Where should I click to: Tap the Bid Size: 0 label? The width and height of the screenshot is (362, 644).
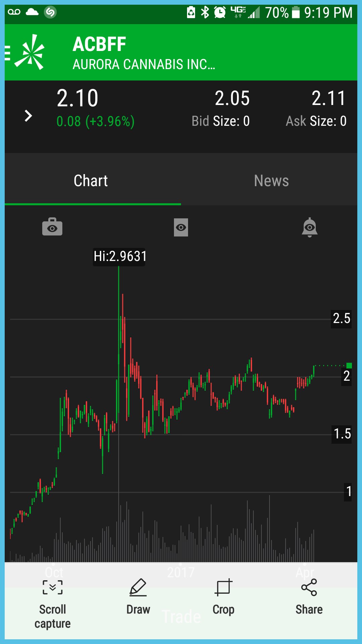click(x=221, y=121)
